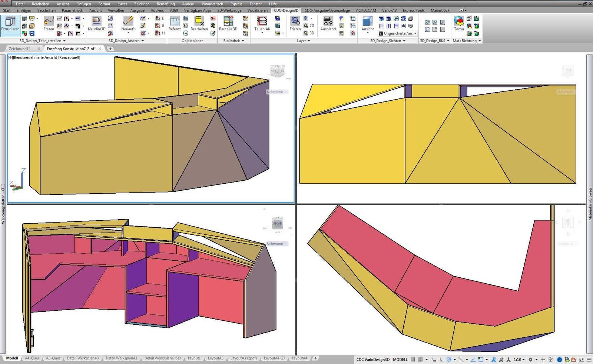The height and width of the screenshot is (364, 593).
Task: Select the Fräsen tool
Action: point(49,24)
